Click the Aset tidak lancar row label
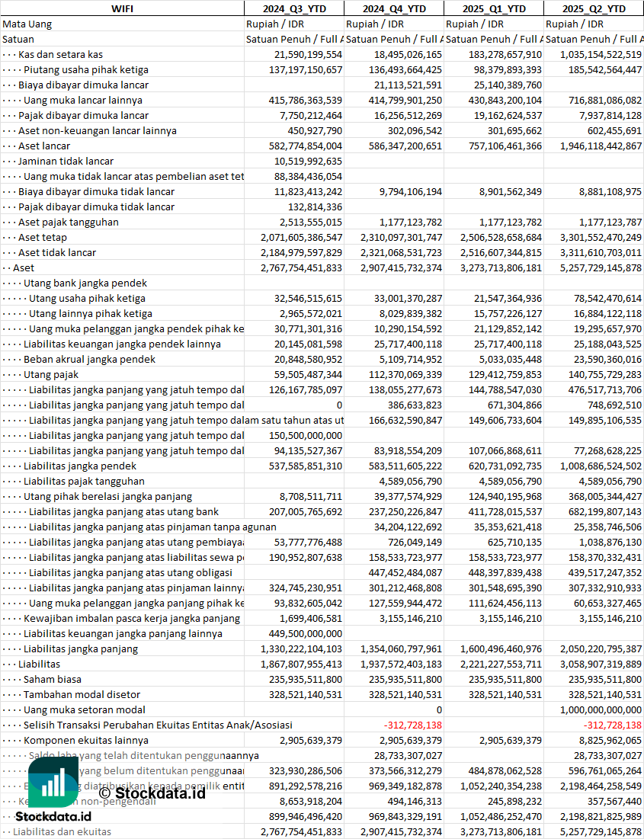 [x=57, y=252]
